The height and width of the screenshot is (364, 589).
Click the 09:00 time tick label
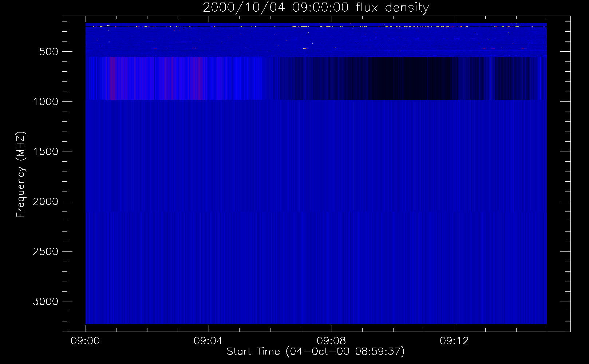(x=85, y=341)
